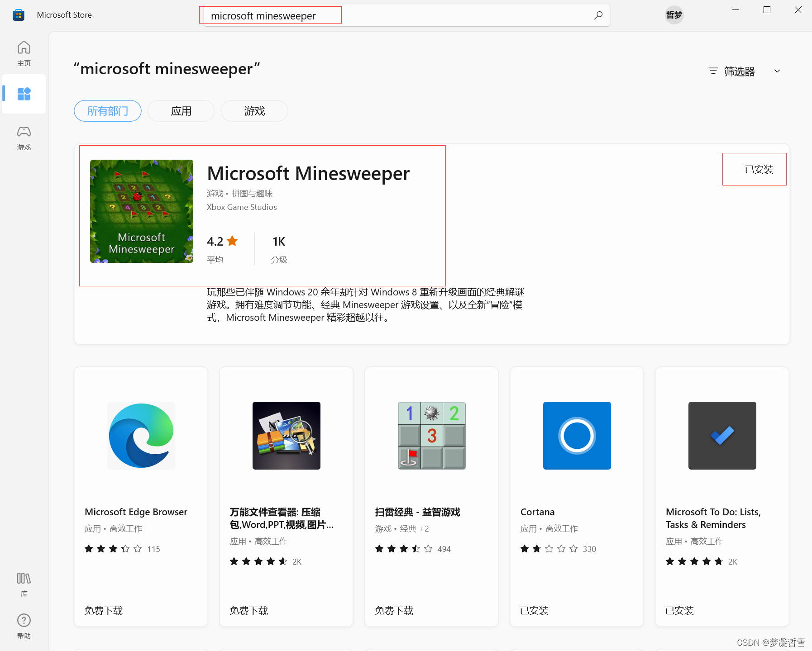Expand the filter dropdown chevron
Viewport: 812px width, 651px height.
coord(777,71)
